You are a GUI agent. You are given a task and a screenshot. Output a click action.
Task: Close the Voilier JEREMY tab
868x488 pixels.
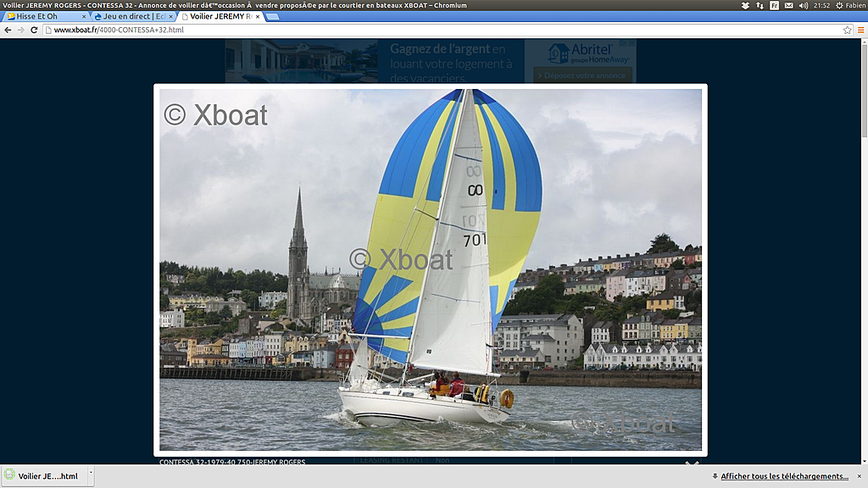(258, 17)
